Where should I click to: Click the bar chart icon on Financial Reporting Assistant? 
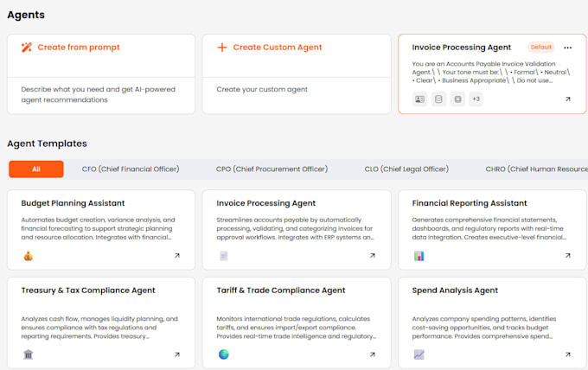[x=419, y=256]
